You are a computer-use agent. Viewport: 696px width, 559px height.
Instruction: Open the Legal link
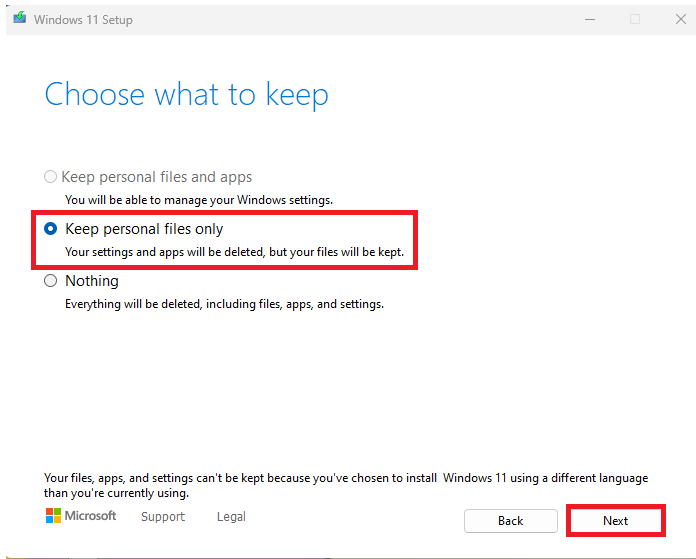click(231, 517)
